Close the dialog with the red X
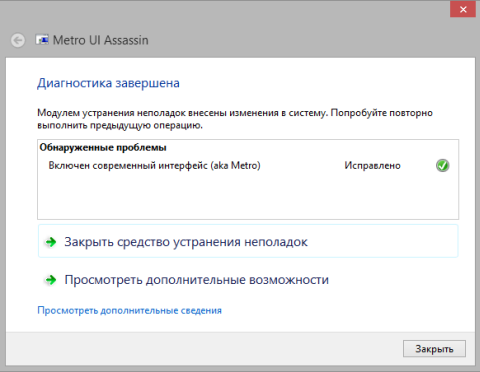This screenshot has height=372, width=480. point(463,9)
